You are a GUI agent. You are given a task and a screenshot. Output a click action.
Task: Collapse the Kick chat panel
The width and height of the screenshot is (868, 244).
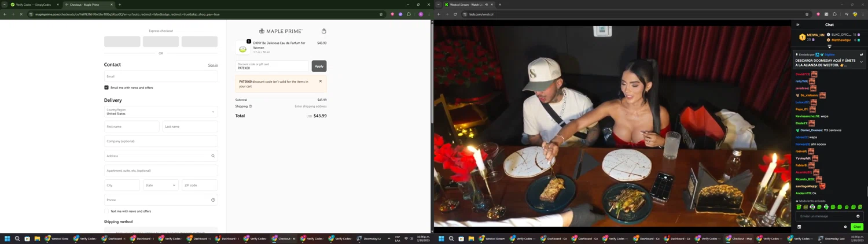point(798,25)
